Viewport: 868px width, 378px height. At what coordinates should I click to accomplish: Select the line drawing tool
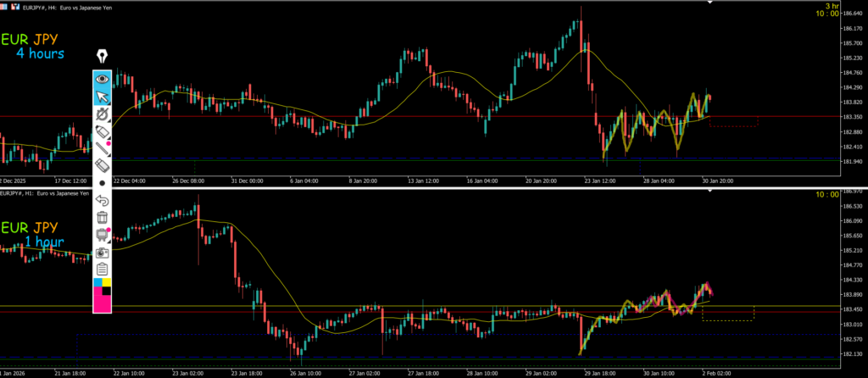(103, 148)
